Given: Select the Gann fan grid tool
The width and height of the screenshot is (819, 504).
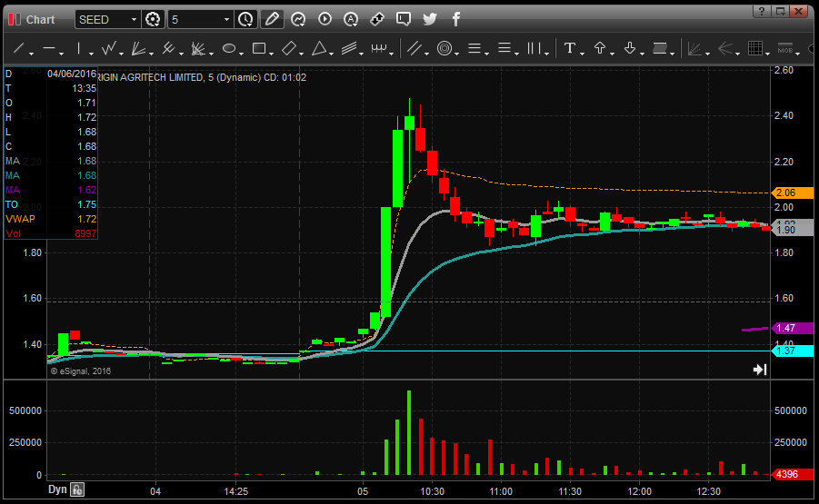Looking at the screenshot, I should [198, 48].
